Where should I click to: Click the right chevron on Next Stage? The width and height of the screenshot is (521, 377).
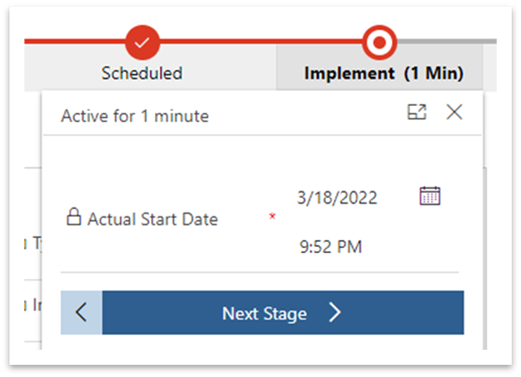(x=335, y=312)
